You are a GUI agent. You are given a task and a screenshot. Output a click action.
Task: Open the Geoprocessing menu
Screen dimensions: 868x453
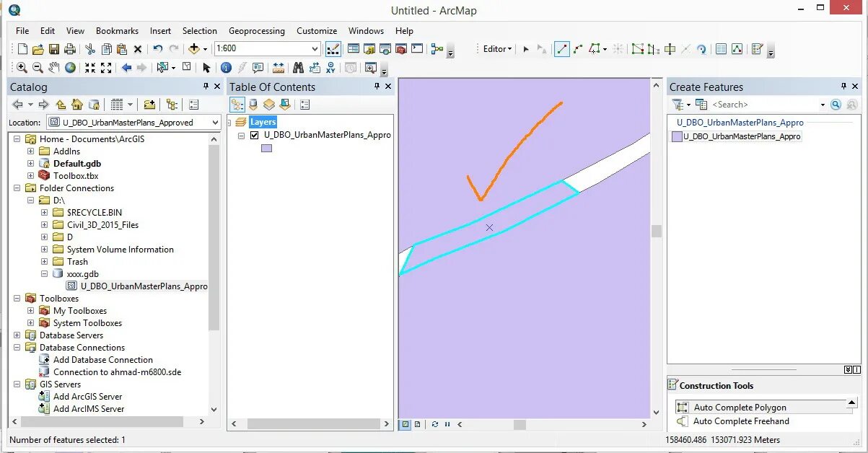257,31
